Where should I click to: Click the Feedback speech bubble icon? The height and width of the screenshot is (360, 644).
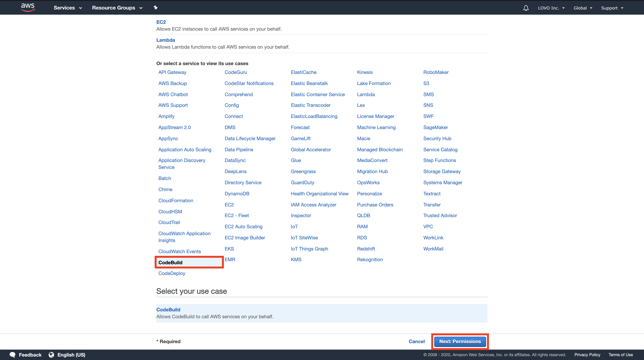(12, 354)
